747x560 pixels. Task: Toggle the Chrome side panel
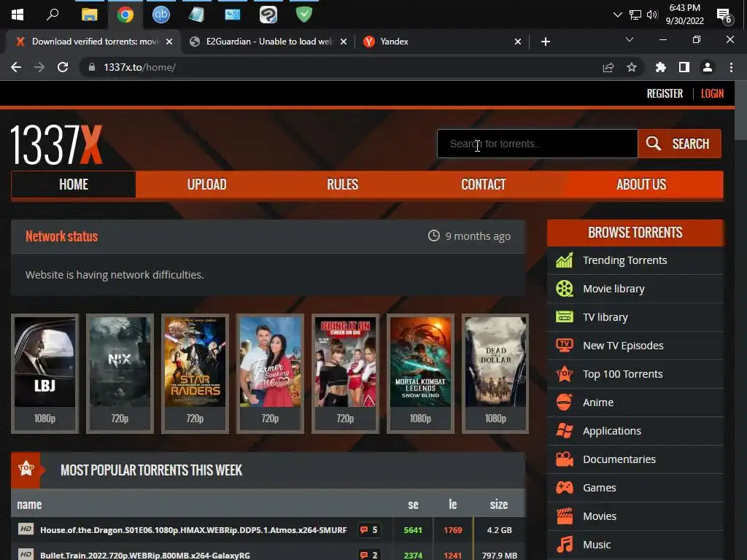click(684, 68)
